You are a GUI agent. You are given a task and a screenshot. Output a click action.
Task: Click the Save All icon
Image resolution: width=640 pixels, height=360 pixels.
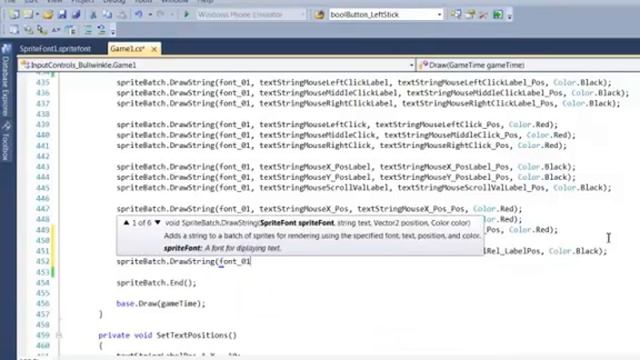pos(76,15)
